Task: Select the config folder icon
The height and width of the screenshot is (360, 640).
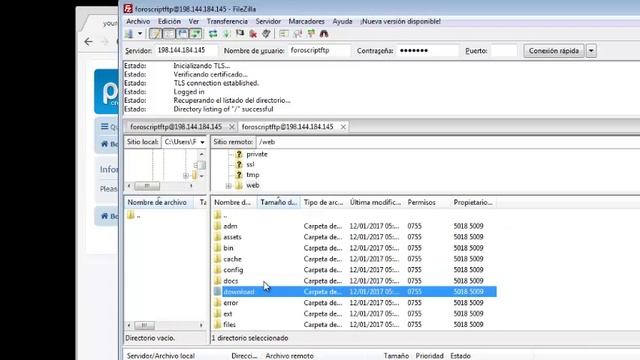Action: click(x=217, y=270)
